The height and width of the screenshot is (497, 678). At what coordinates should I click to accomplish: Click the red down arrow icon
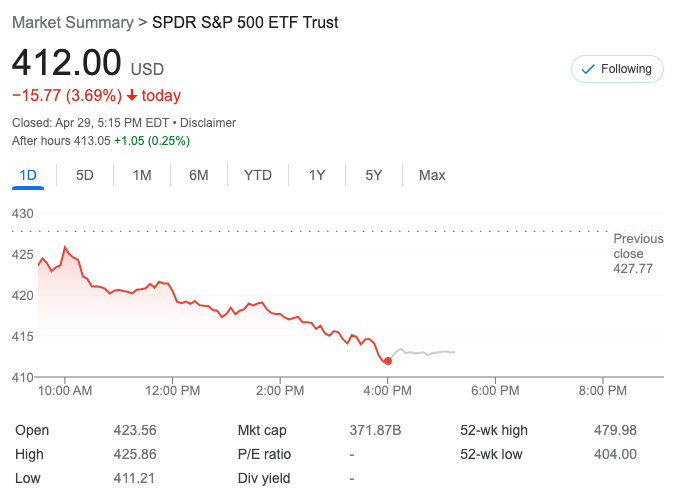tap(131, 96)
